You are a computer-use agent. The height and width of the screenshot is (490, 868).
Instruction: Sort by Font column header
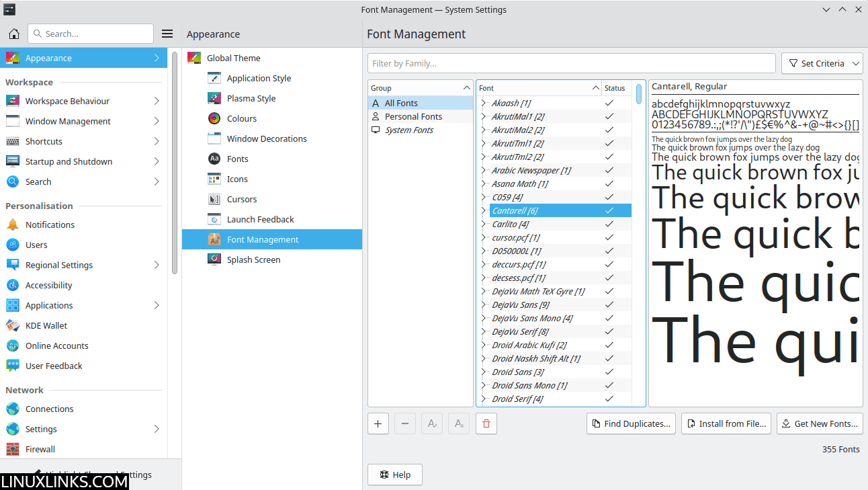[539, 88]
